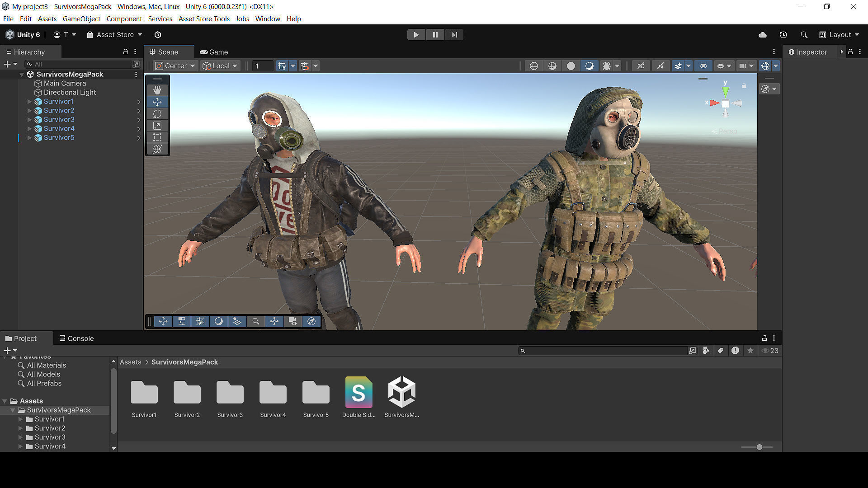Click the Pause button
This screenshot has height=488, width=868.
pyautogui.click(x=435, y=35)
